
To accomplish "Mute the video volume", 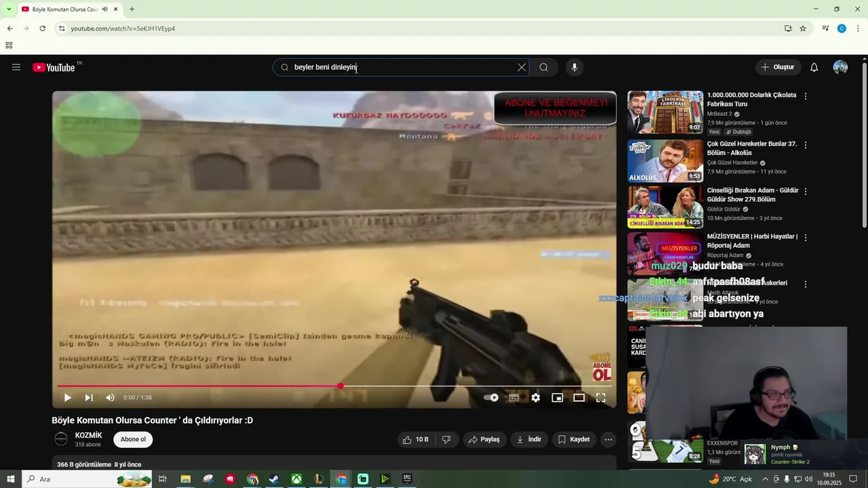I will pyautogui.click(x=111, y=398).
